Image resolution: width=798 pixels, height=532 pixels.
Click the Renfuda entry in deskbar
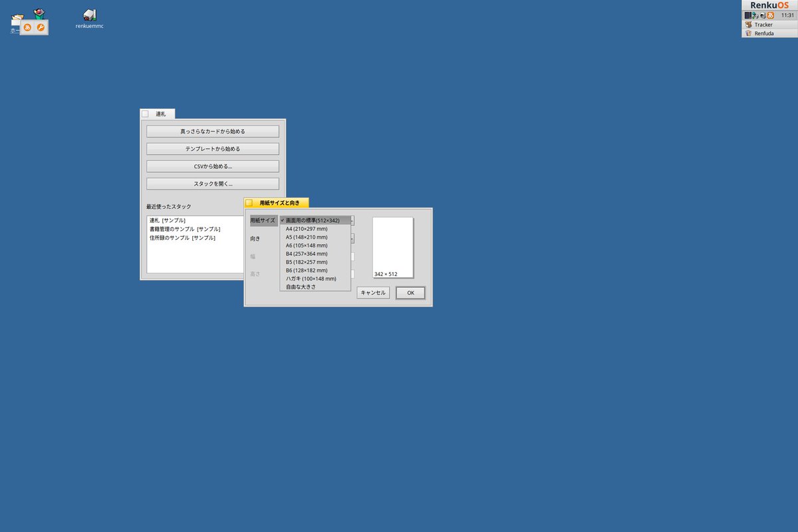pos(769,33)
